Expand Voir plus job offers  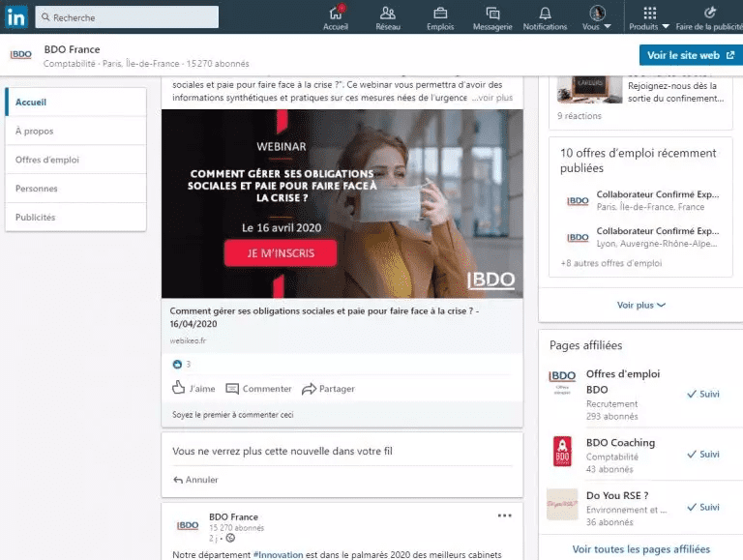(640, 305)
